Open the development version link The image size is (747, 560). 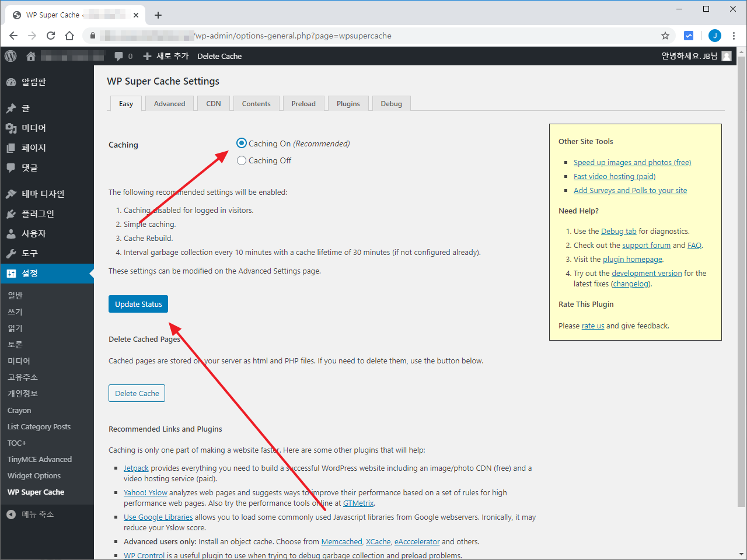[x=647, y=273]
